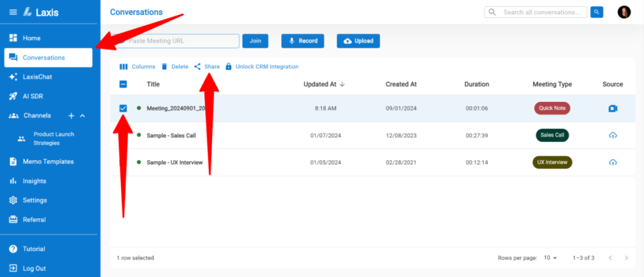This screenshot has height=277, width=644.
Task: Toggle the select-all header checkbox
Action: coord(123,84)
